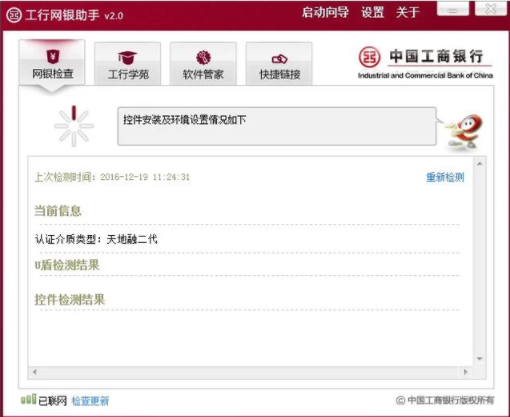Click the 中国工商银行 brand logo
Viewport: 510px width, 417px height.
click(x=425, y=62)
